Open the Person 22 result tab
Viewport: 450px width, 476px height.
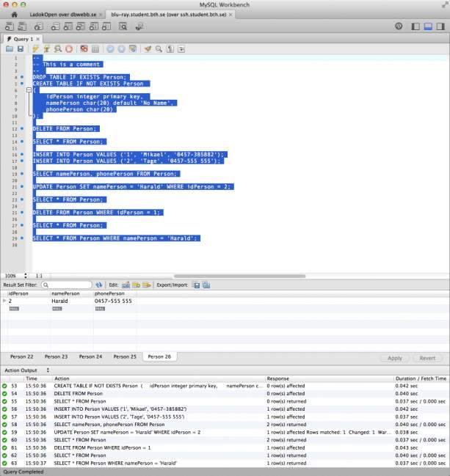(x=21, y=356)
